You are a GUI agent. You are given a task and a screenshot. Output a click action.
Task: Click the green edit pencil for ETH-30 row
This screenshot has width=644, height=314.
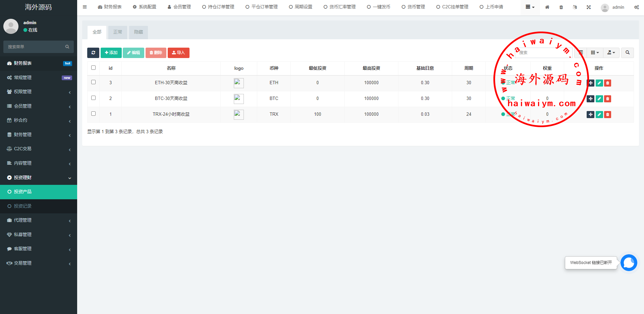tap(599, 83)
